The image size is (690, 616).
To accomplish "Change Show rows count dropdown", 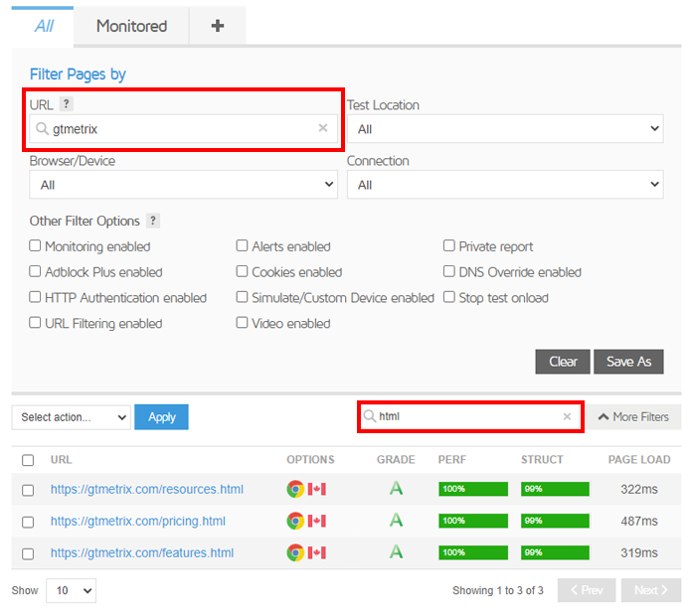I will click(72, 590).
